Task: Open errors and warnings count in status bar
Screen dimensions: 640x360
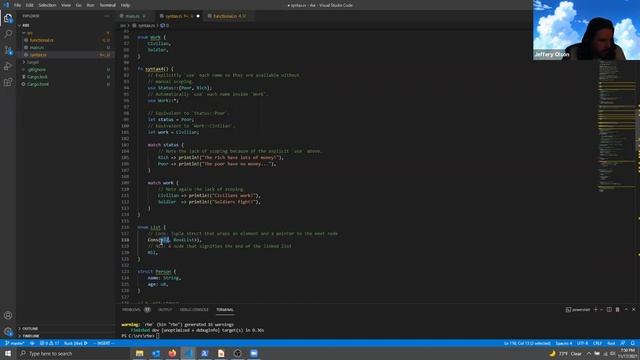Action: click(x=49, y=343)
